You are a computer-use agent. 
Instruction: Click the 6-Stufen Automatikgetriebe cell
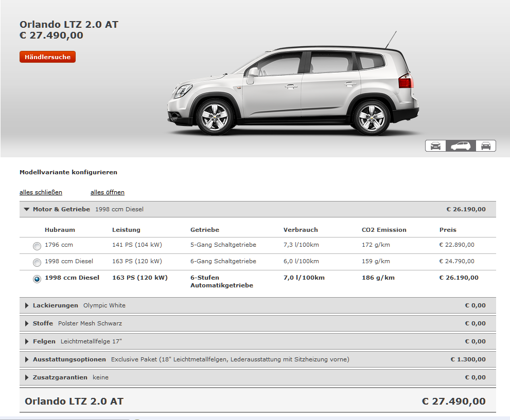(x=221, y=281)
